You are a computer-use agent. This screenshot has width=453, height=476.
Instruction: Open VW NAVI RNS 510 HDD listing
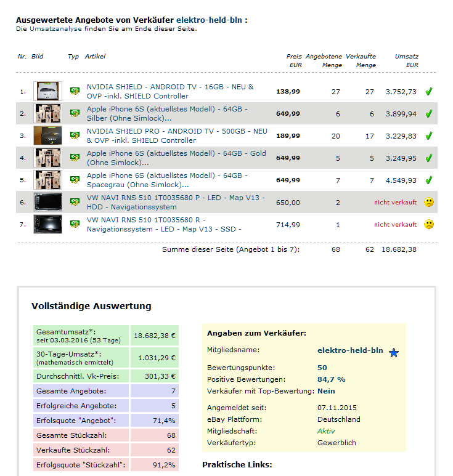pyautogui.click(x=176, y=202)
